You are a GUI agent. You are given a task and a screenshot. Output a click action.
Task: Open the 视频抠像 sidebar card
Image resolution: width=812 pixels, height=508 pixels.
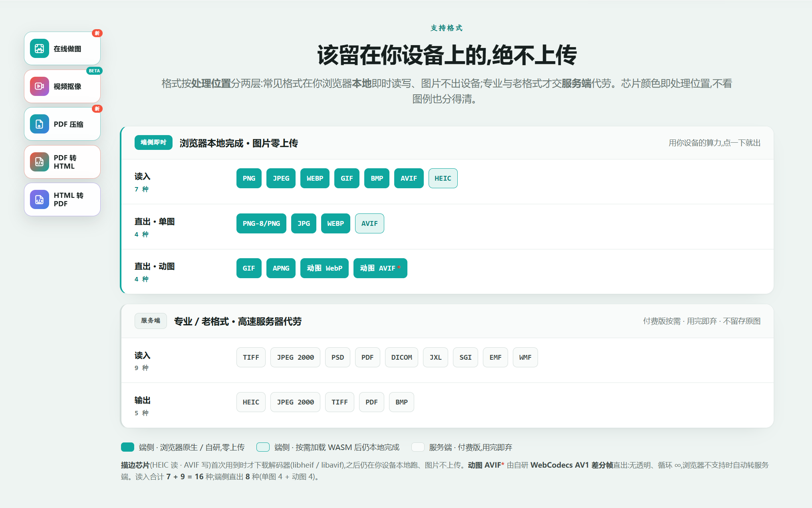(x=62, y=86)
